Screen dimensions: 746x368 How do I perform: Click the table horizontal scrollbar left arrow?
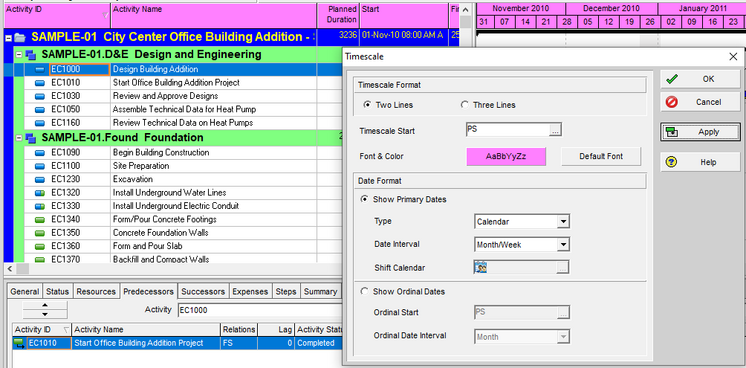[10, 269]
